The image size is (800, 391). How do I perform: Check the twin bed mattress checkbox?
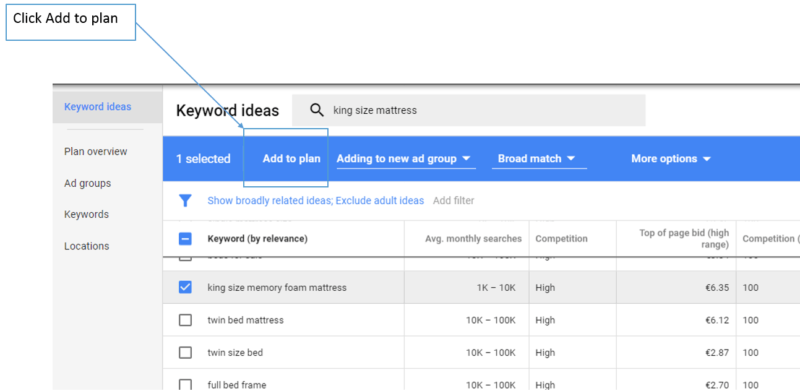point(185,320)
